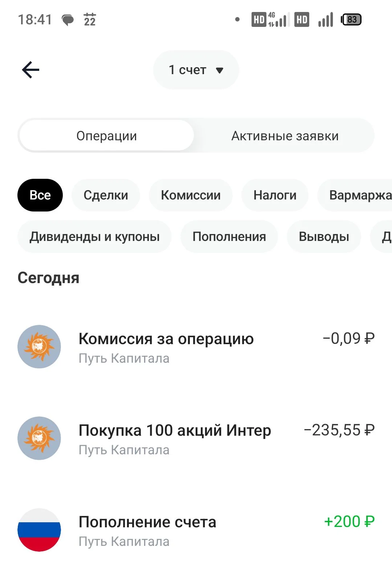The height and width of the screenshot is (588, 392).
Task: Tap the battery indicator in status bar
Action: pos(351,20)
